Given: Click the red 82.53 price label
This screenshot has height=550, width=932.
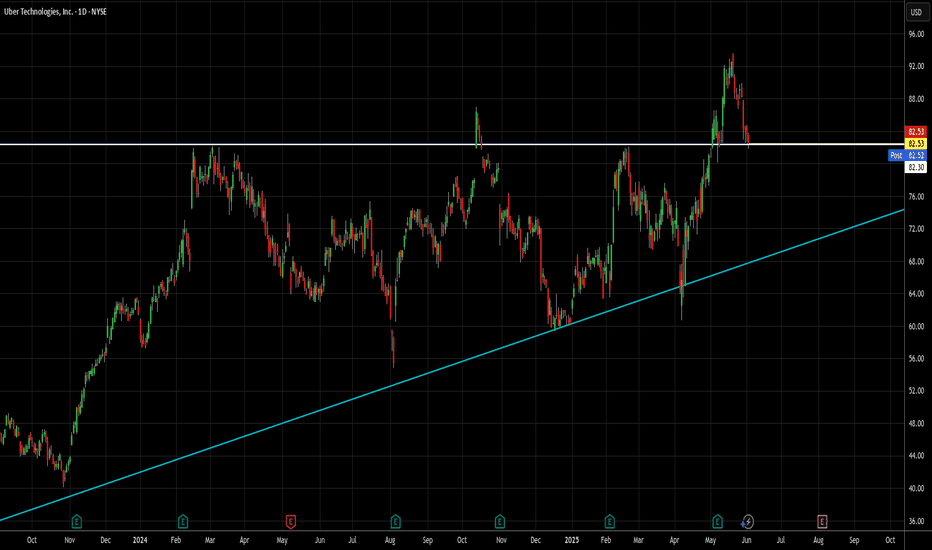Looking at the screenshot, I should click(915, 131).
